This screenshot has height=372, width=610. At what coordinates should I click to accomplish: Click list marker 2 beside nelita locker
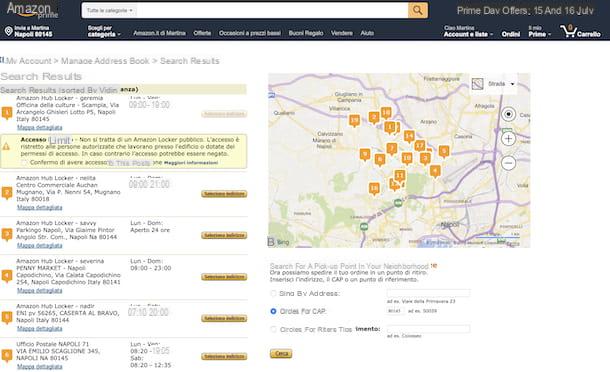tap(7, 193)
